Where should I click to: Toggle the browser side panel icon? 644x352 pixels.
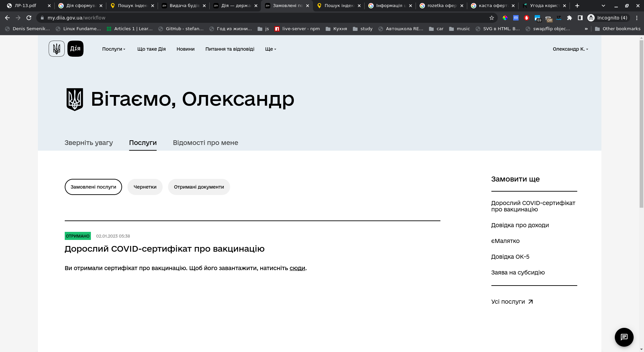pyautogui.click(x=580, y=18)
